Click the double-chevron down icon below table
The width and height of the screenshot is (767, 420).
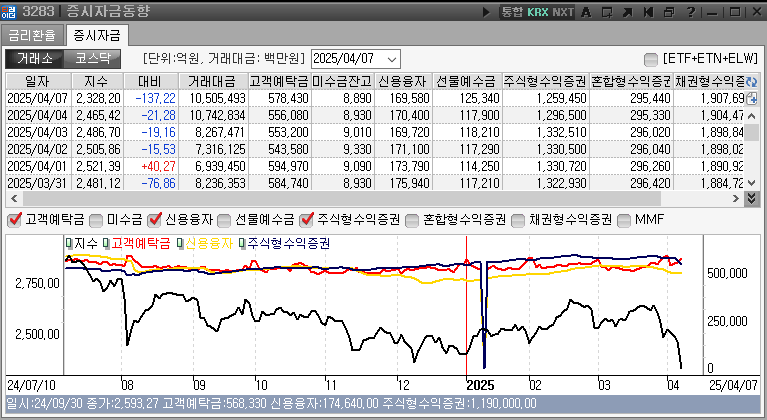coord(751,198)
